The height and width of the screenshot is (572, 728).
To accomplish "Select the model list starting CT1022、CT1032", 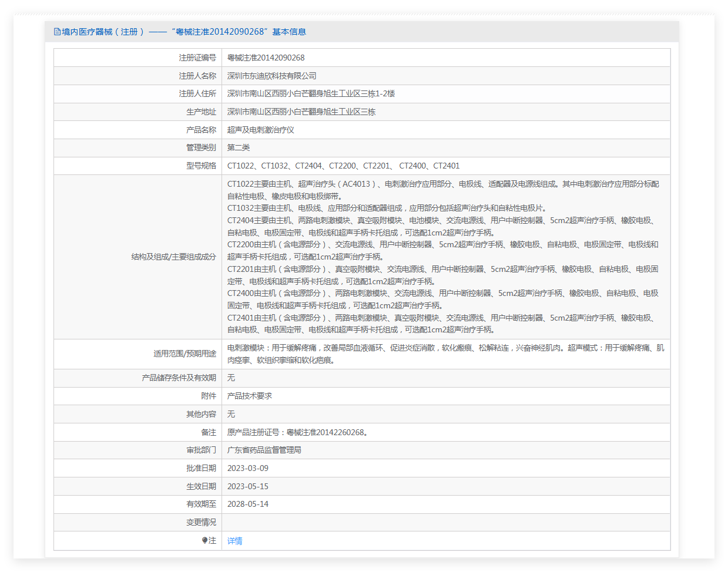I will [x=344, y=166].
